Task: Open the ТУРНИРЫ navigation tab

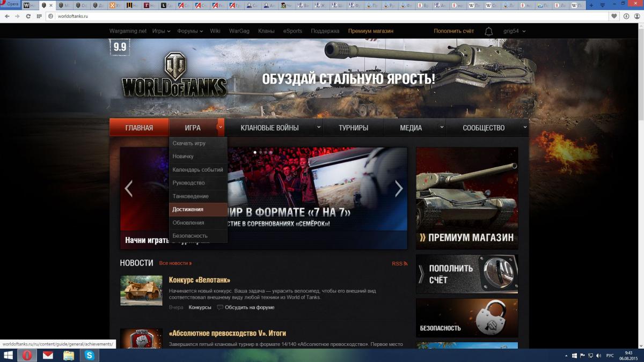Action: 353,128
